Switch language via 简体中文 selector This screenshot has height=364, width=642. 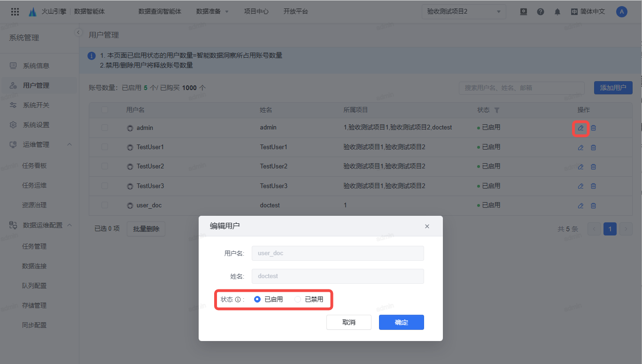click(588, 12)
